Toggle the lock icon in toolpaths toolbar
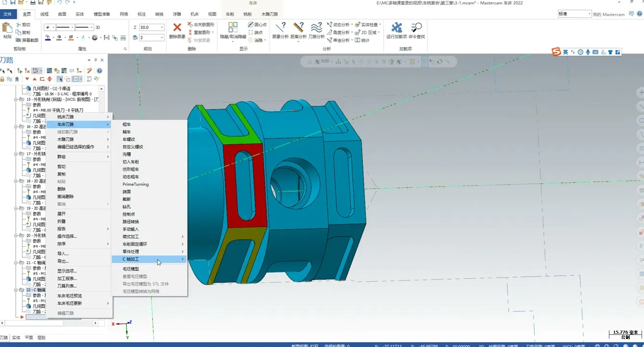 pos(2,79)
